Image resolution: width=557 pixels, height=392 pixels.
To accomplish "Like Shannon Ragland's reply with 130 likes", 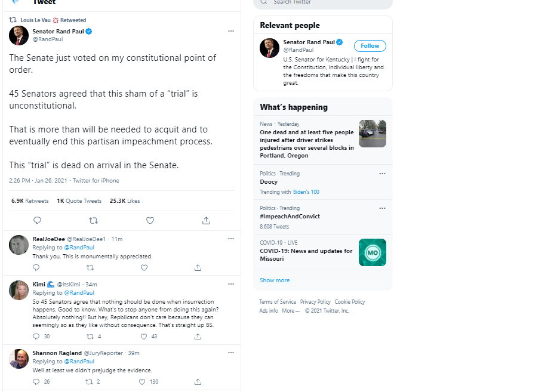I will coord(142,382).
